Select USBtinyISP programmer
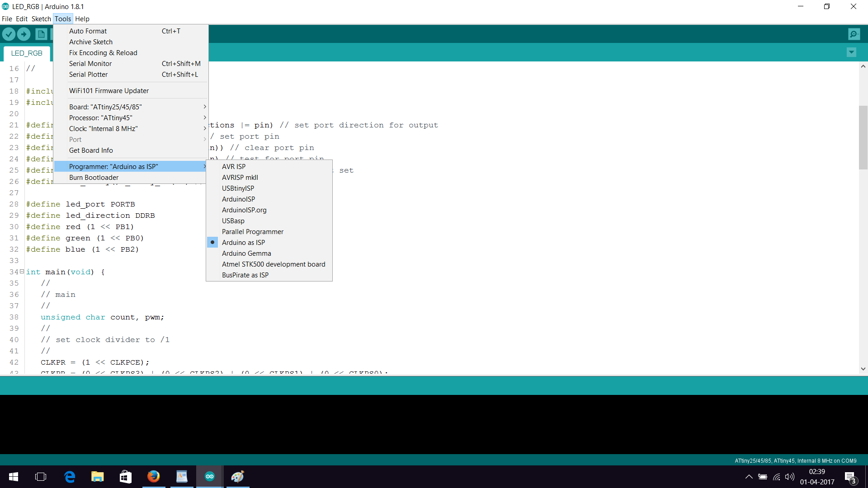868x488 pixels. (x=269, y=188)
